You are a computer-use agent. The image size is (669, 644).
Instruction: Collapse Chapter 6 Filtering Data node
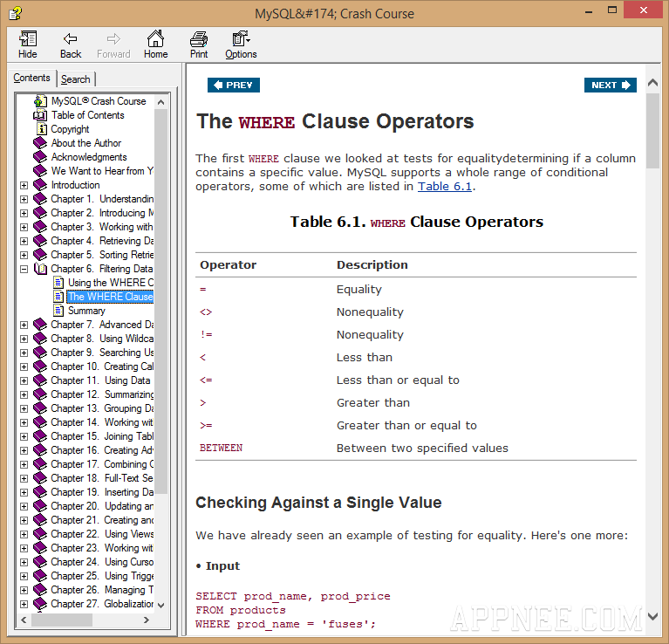(x=24, y=269)
